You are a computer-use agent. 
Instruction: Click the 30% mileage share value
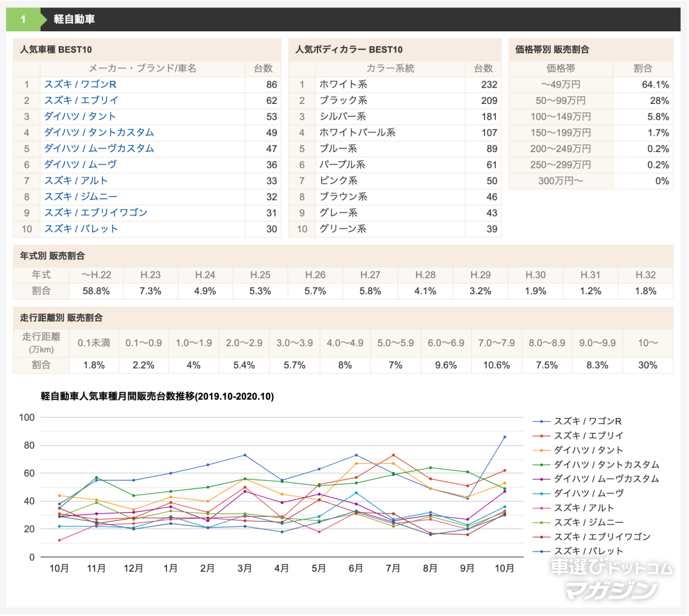(x=648, y=365)
